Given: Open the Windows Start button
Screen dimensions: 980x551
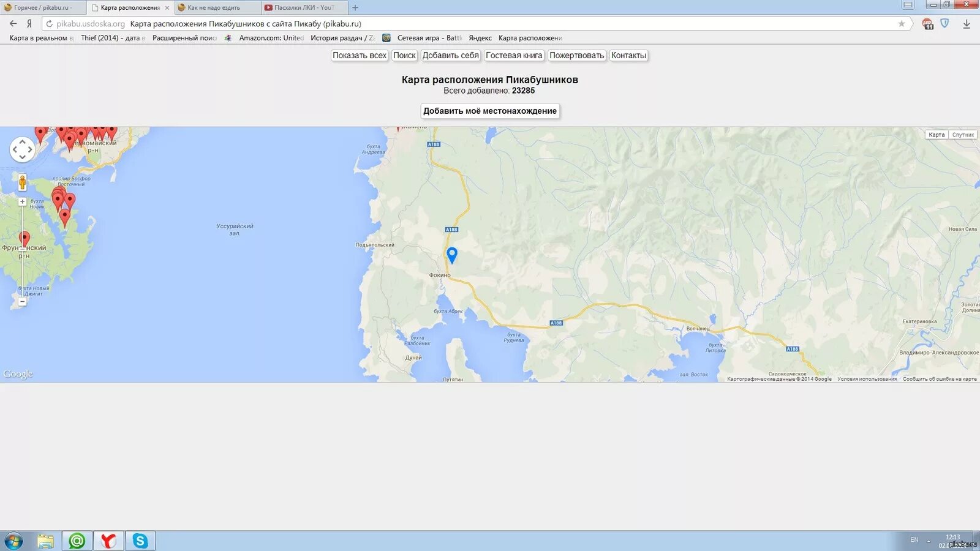Looking at the screenshot, I should tap(13, 541).
